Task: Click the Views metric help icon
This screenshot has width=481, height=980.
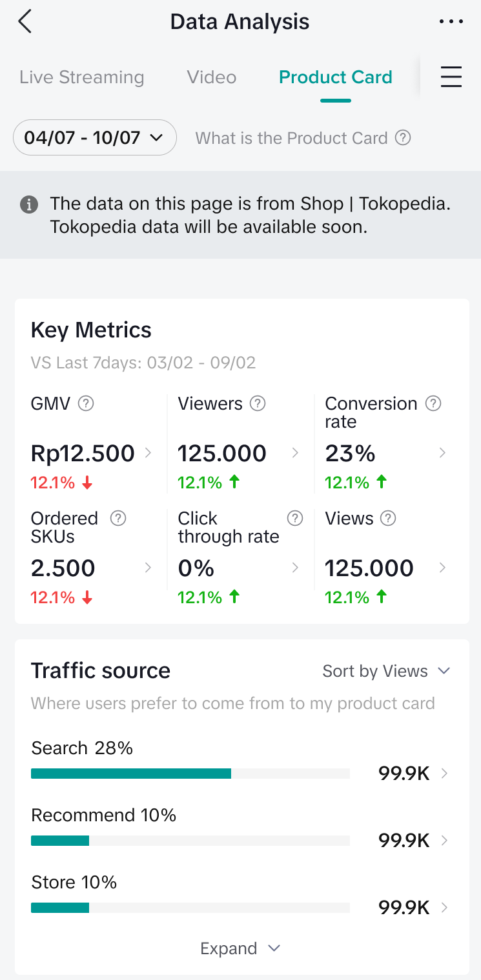Action: (x=389, y=518)
